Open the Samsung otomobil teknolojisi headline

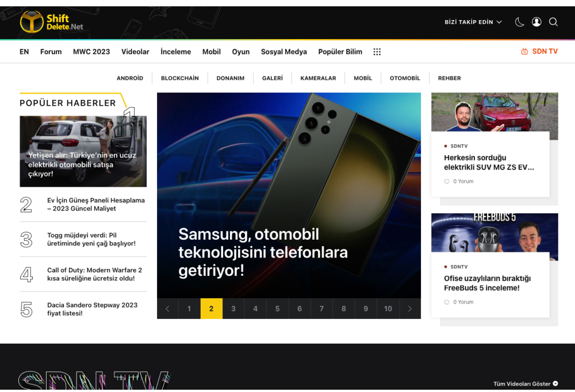(x=263, y=252)
